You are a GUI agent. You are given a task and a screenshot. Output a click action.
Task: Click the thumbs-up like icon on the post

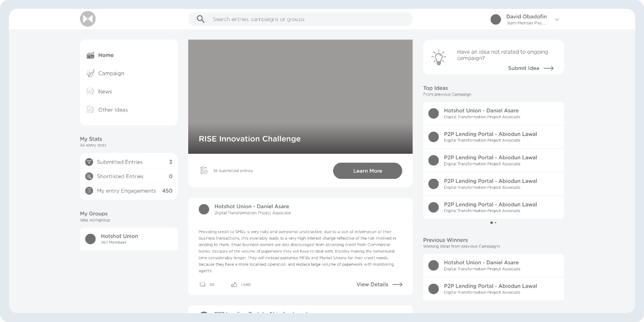tap(234, 284)
